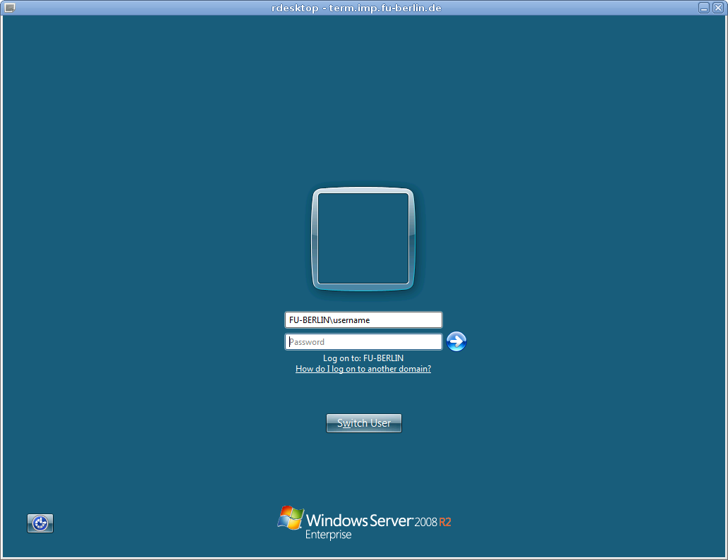This screenshot has width=728, height=560.
Task: Click empty background above the user picture frame
Action: [363, 106]
